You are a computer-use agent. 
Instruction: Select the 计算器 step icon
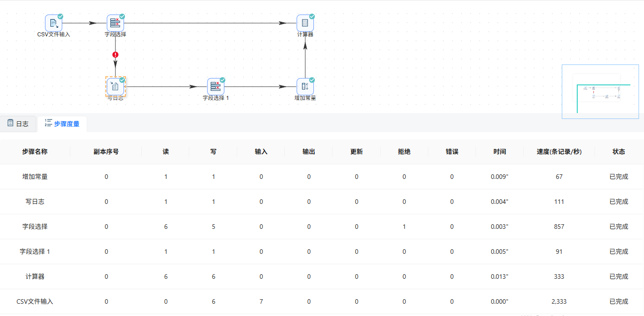click(x=305, y=23)
